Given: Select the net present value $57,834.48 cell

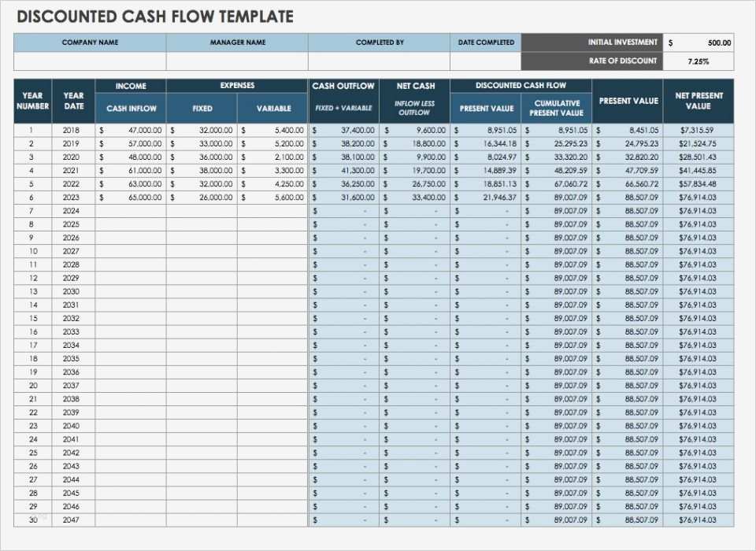Looking at the screenshot, I should coord(698,183).
